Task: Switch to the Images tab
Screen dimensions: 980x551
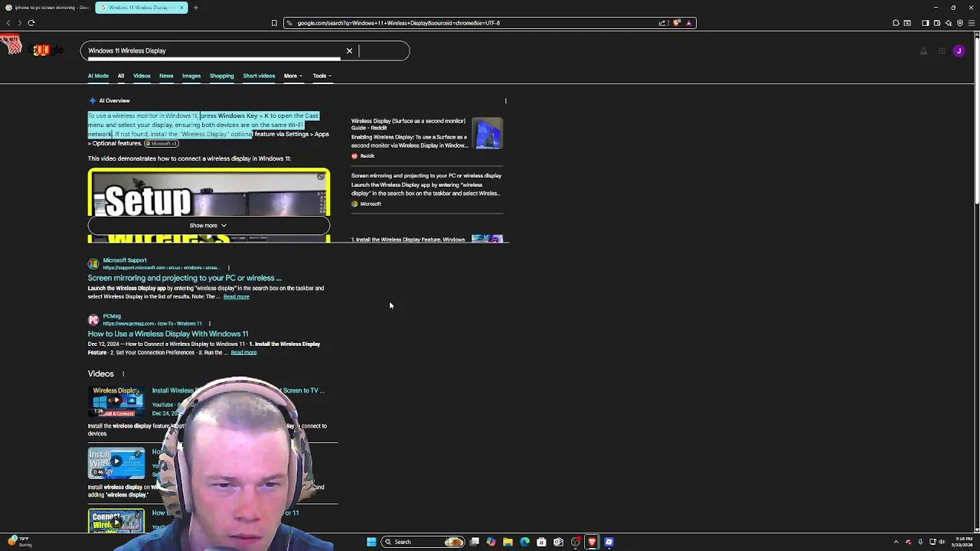Action: 191,76
